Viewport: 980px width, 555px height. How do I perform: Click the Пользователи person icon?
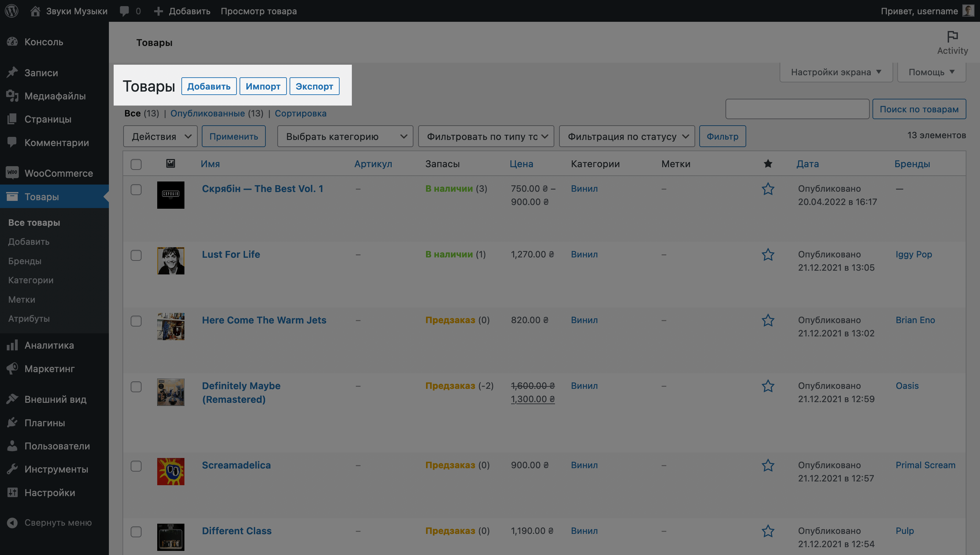[12, 446]
